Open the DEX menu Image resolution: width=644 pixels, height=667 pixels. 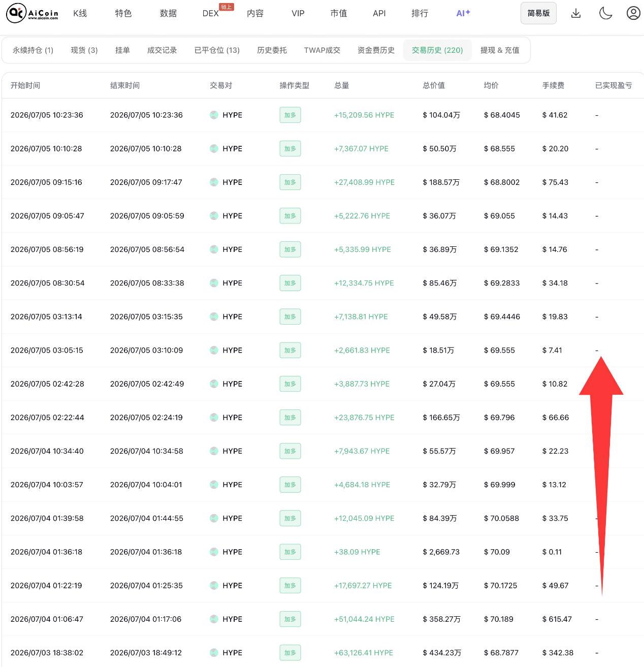(x=211, y=13)
